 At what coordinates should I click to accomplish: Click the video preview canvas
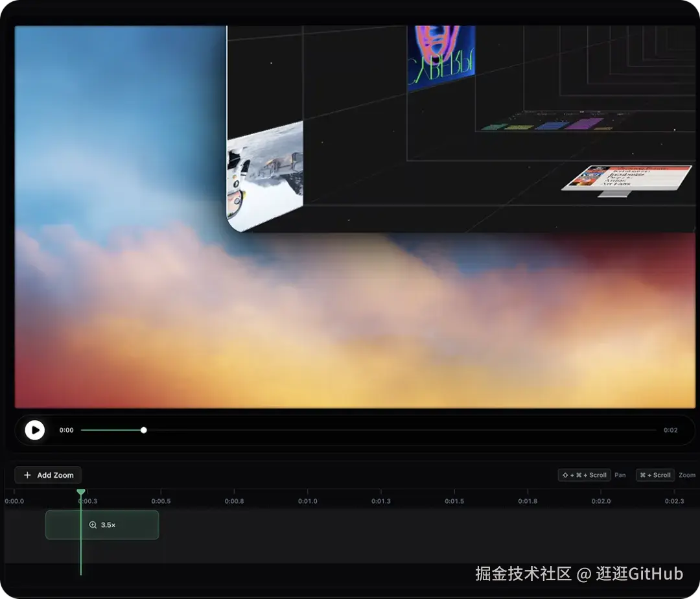(x=355, y=217)
